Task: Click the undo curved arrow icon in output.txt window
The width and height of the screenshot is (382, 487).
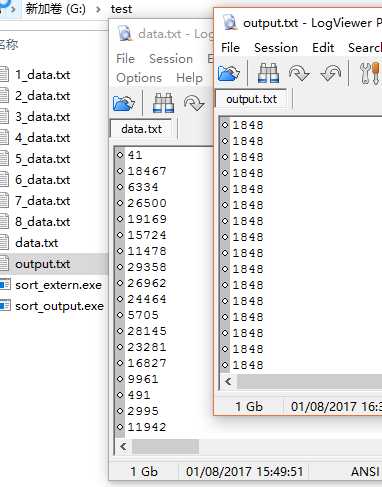Action: 331,73
